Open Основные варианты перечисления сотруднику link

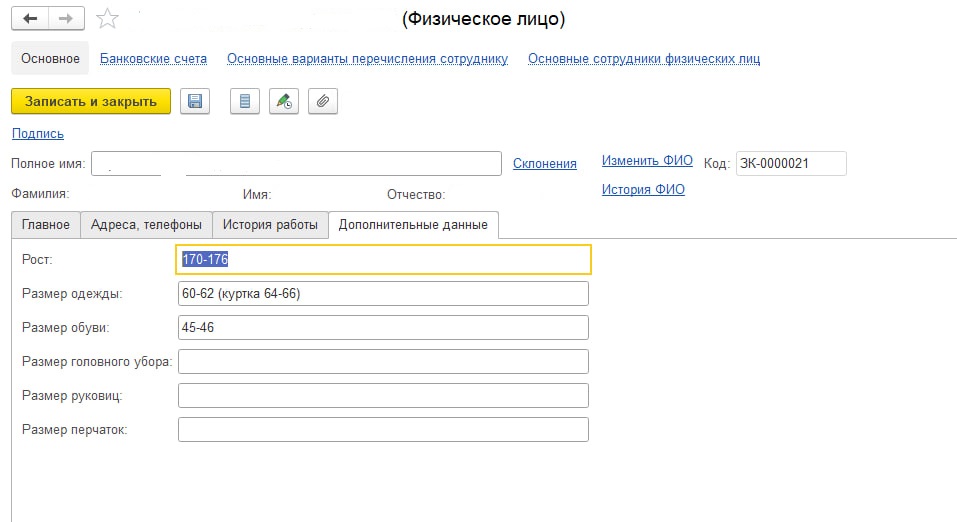tap(367, 59)
